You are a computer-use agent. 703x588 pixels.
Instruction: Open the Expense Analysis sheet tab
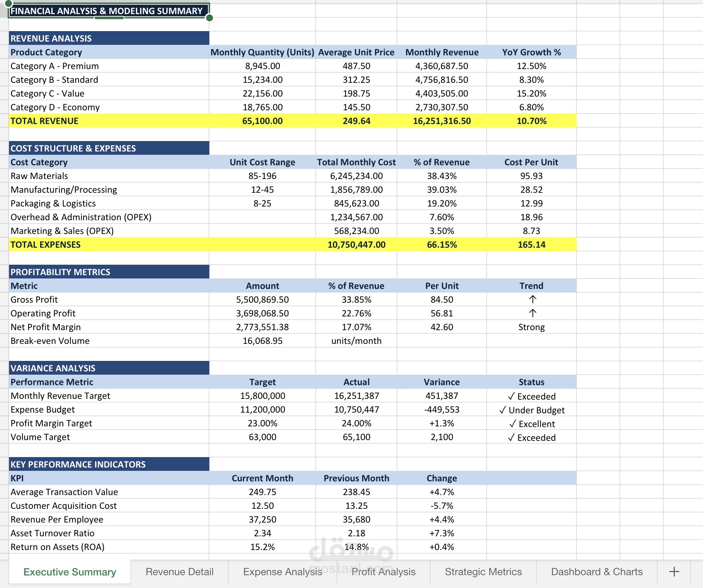click(282, 572)
